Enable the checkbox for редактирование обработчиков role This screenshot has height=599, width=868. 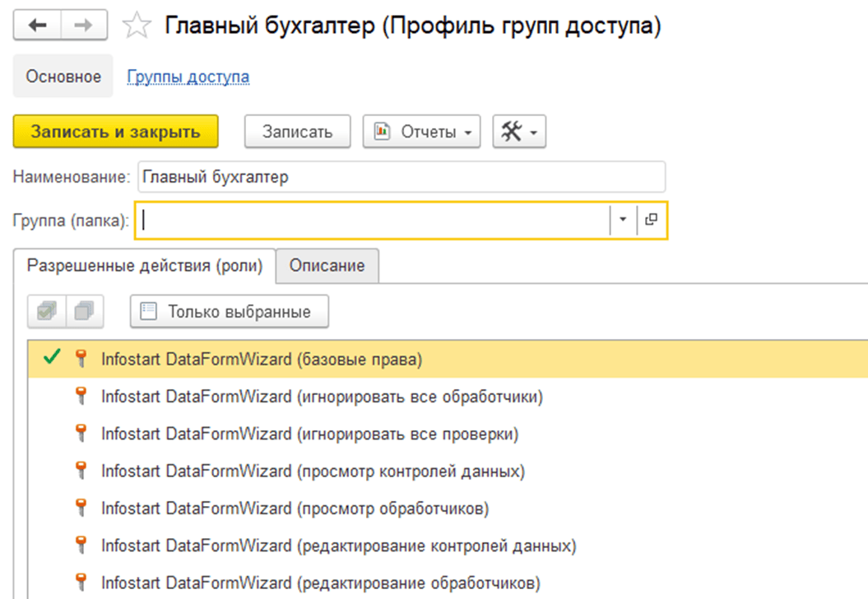(x=52, y=583)
